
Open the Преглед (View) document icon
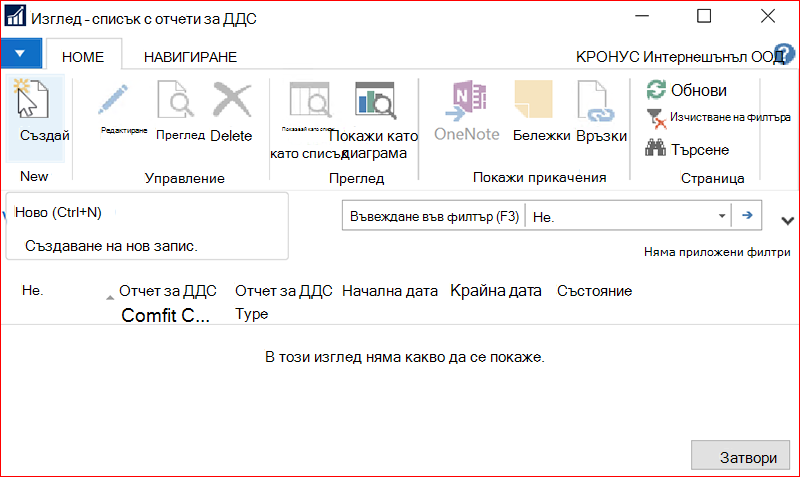pos(176,99)
